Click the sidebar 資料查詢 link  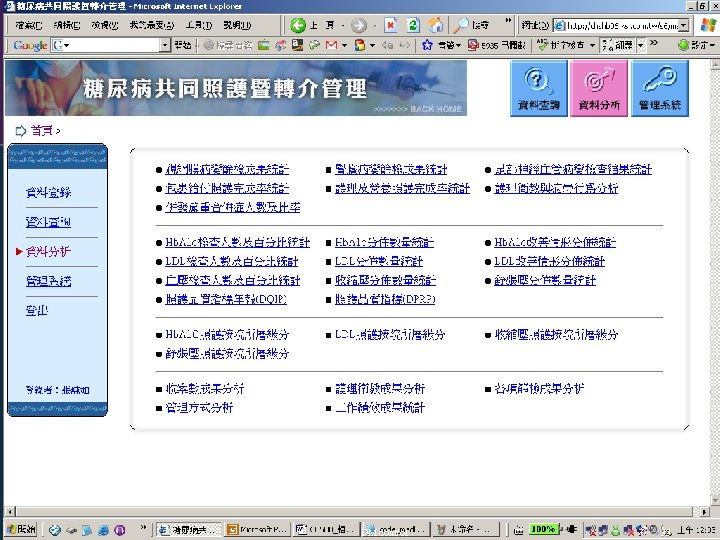click(48, 222)
